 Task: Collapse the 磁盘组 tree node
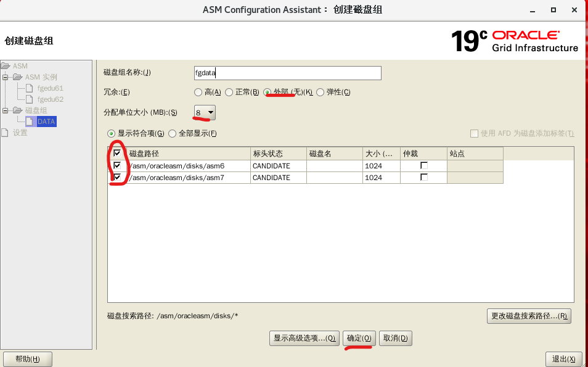(6, 110)
